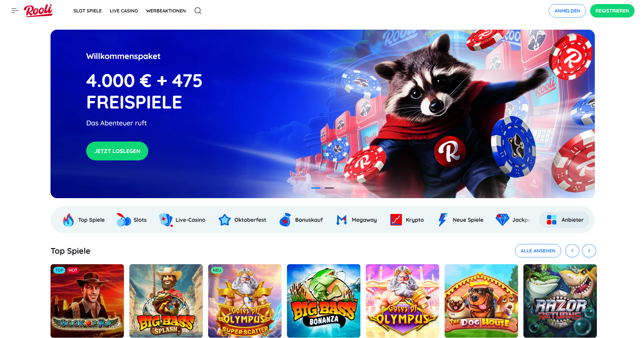Open the search magnifier icon
The height and width of the screenshot is (338, 644).
click(198, 11)
